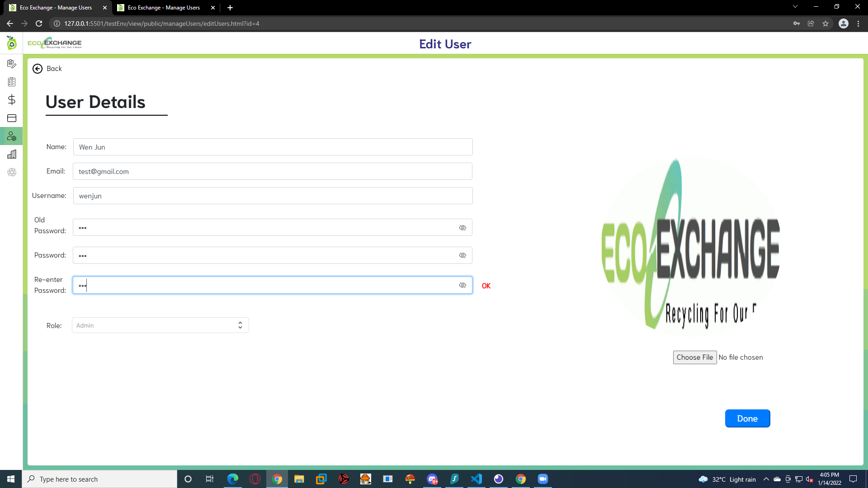The height and width of the screenshot is (488, 868).
Task: Open Cortana circle on the taskbar
Action: 188,479
